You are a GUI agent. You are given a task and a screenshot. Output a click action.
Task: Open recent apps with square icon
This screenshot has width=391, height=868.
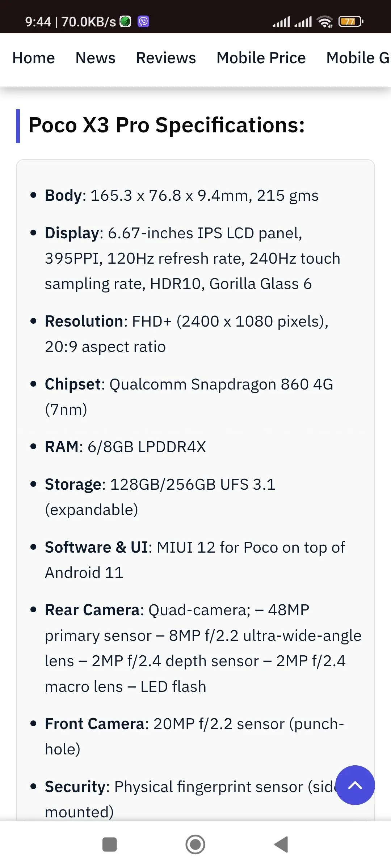(x=110, y=845)
